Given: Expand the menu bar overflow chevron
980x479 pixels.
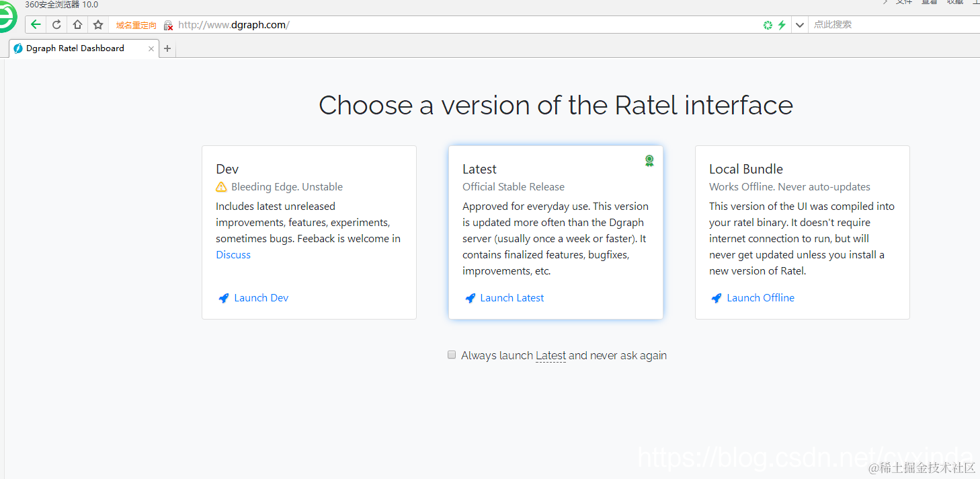Looking at the screenshot, I should coord(885,2).
